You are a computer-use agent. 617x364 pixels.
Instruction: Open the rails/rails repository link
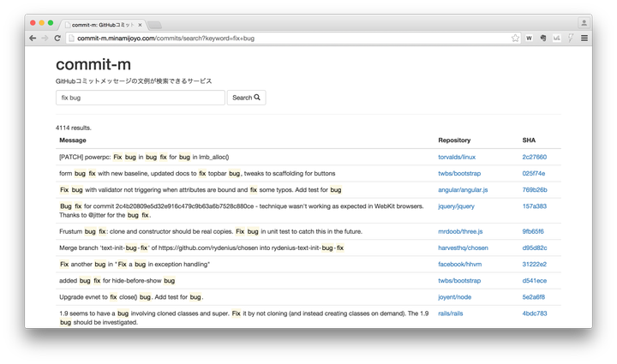(x=451, y=313)
